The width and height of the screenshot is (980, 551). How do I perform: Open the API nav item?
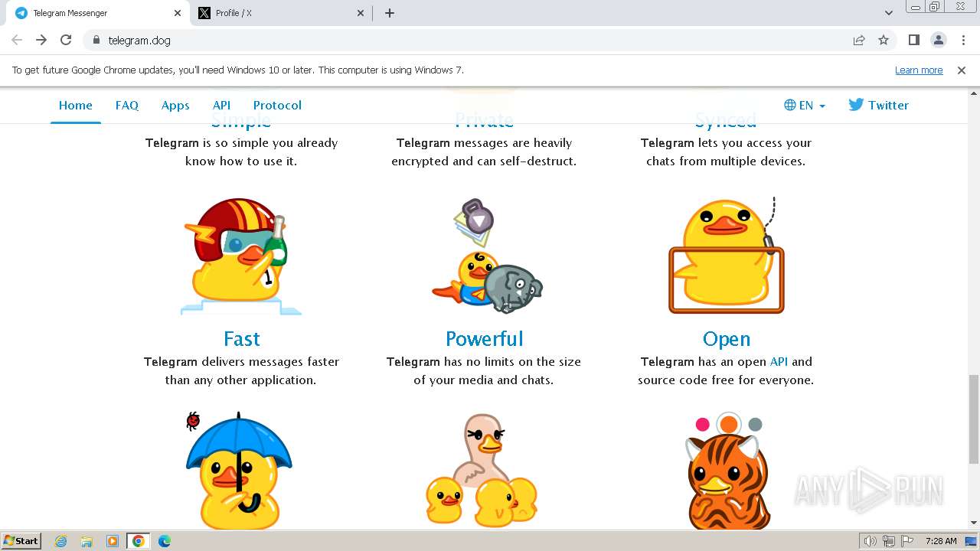coord(221,106)
